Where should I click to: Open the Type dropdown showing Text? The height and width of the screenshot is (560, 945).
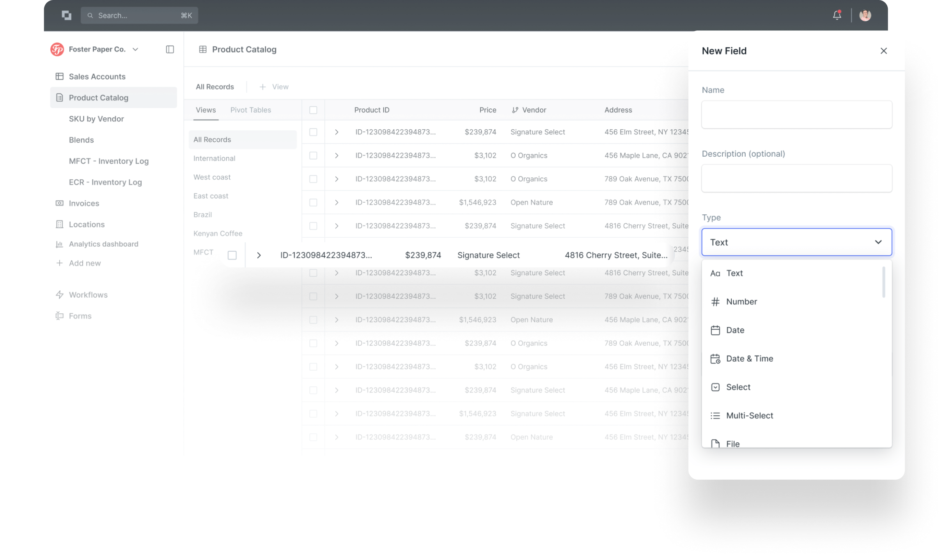click(796, 242)
